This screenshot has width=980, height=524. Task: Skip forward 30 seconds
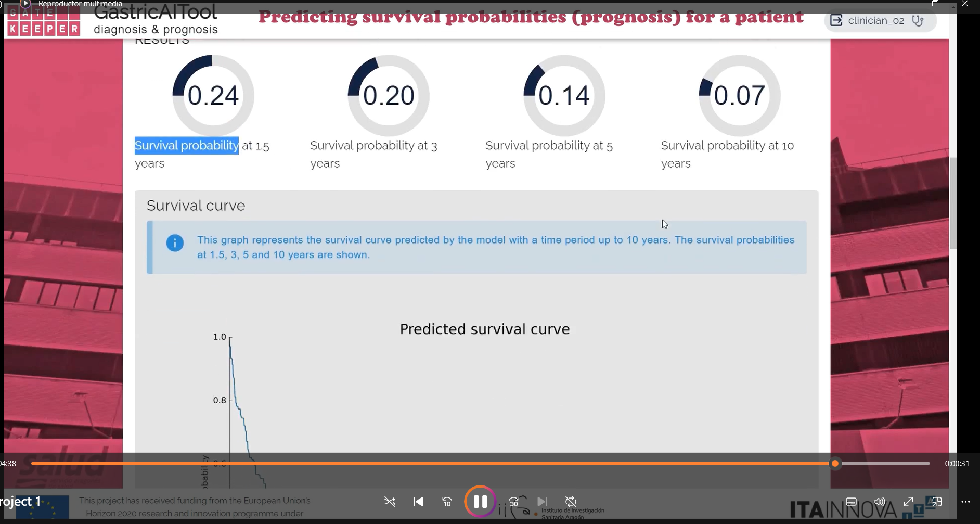[x=514, y=502]
